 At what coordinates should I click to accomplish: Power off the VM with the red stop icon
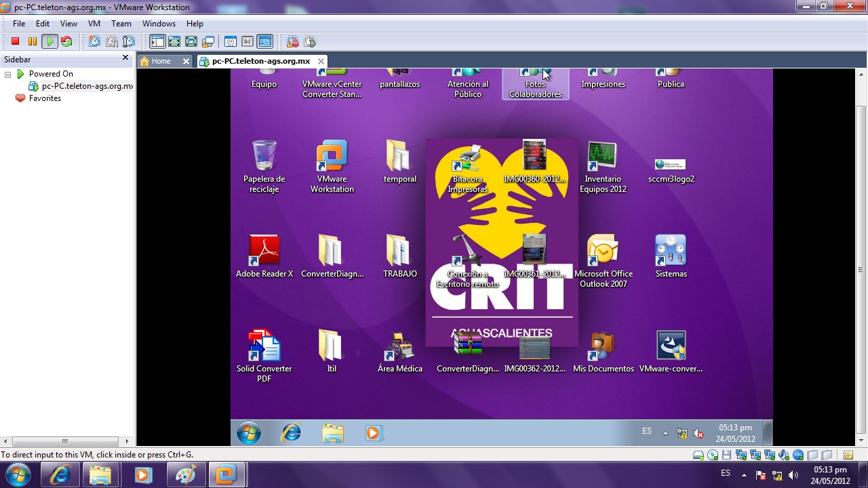(x=15, y=41)
